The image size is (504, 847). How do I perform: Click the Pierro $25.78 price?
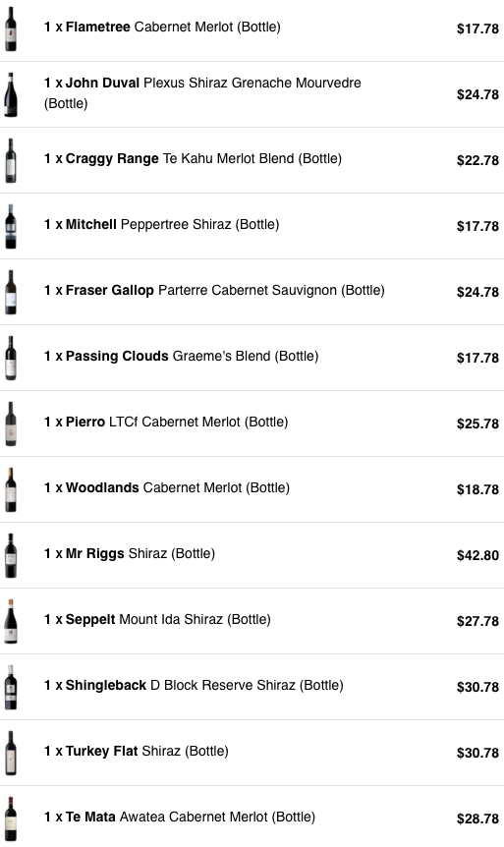click(477, 423)
